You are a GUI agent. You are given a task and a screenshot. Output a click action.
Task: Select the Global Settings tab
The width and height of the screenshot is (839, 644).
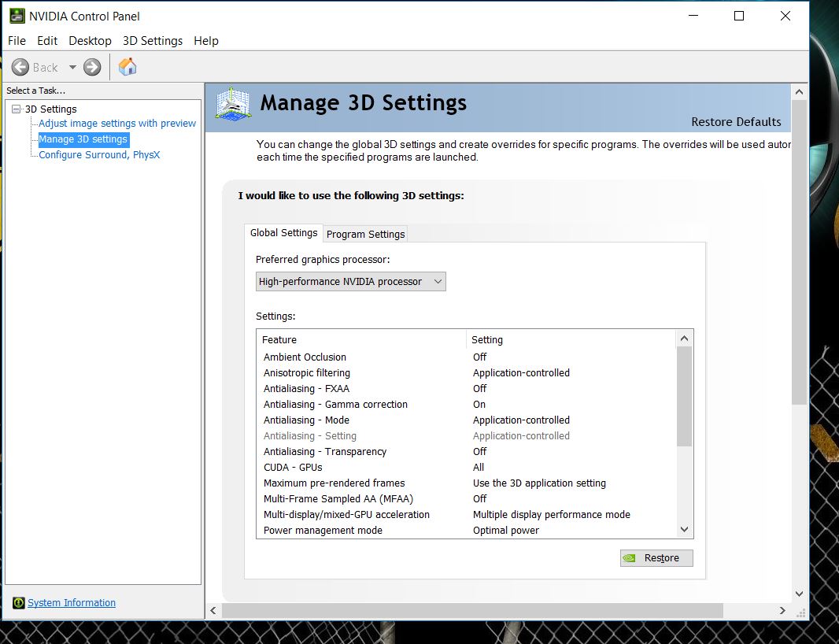pyautogui.click(x=283, y=233)
